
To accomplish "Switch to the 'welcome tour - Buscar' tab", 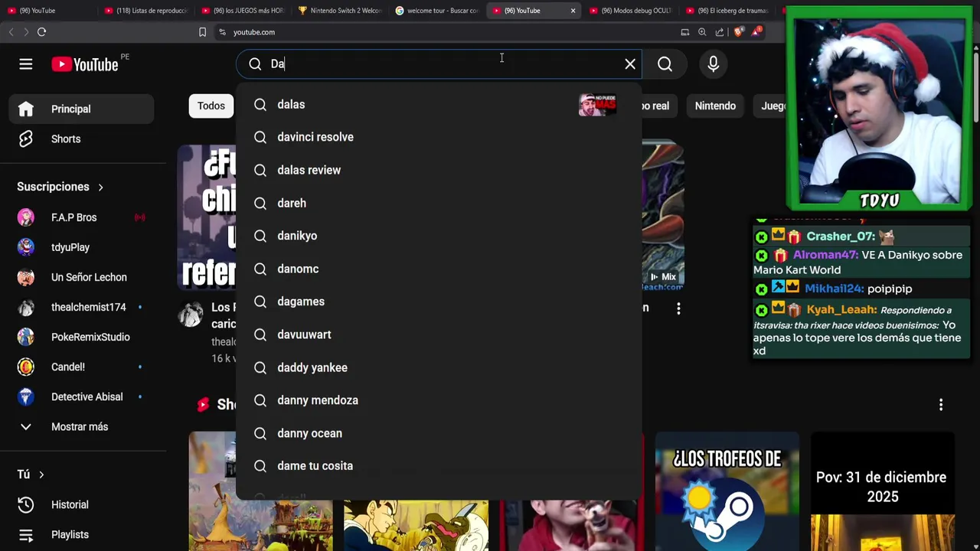I will [436, 11].
